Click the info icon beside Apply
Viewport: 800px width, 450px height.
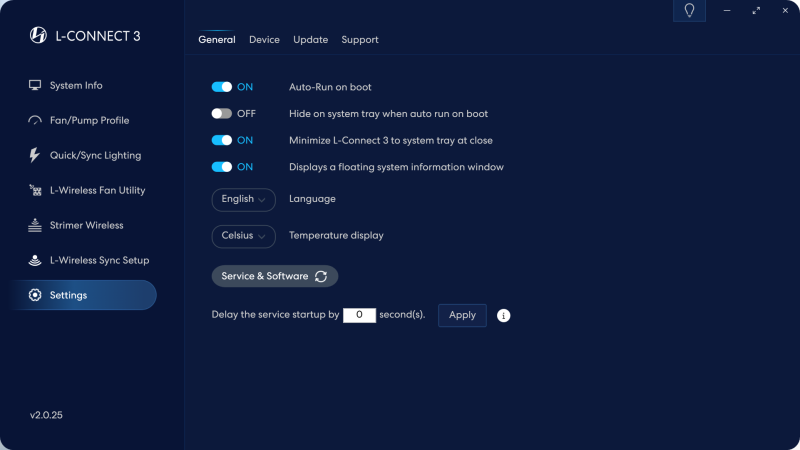(x=504, y=315)
